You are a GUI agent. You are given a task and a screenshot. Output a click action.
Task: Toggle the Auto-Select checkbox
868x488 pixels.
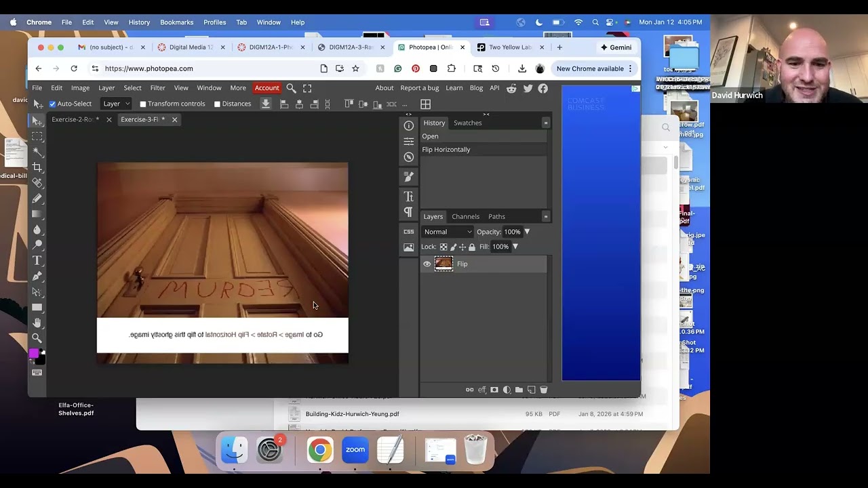click(x=52, y=104)
